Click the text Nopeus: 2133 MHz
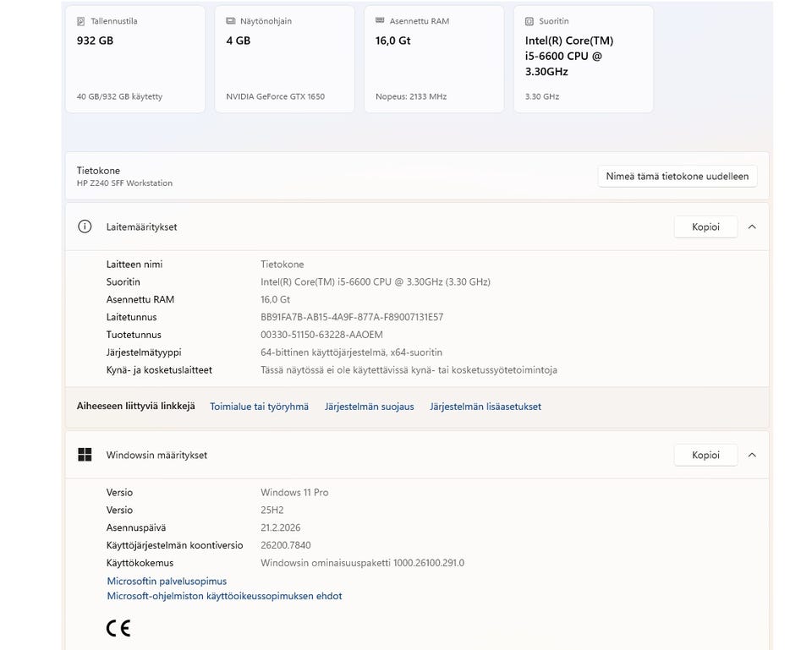This screenshot has width=812, height=650. click(411, 96)
